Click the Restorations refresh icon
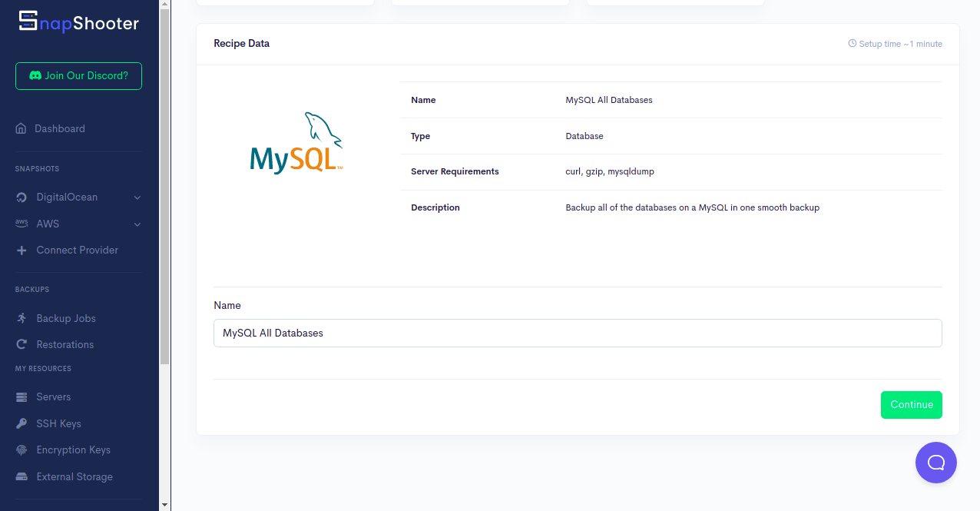This screenshot has width=980, height=511. [x=22, y=344]
